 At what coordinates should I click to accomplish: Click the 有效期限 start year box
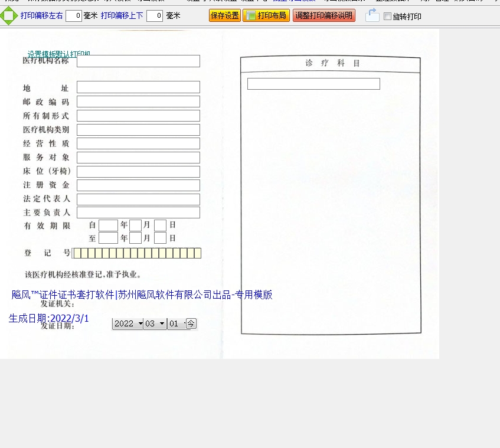point(108,225)
